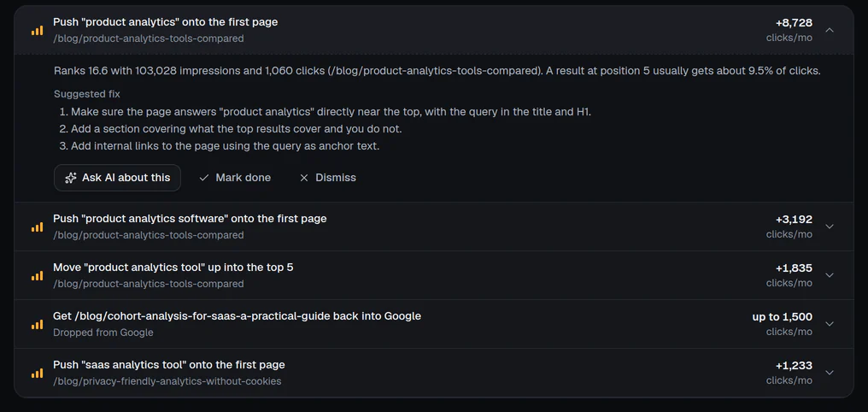Collapse the "product analytics" first page card

point(830,30)
